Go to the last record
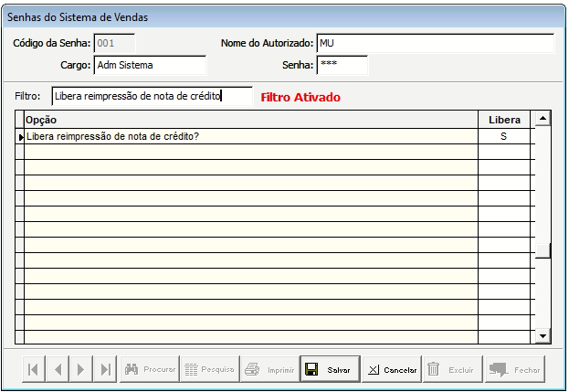 (105, 369)
